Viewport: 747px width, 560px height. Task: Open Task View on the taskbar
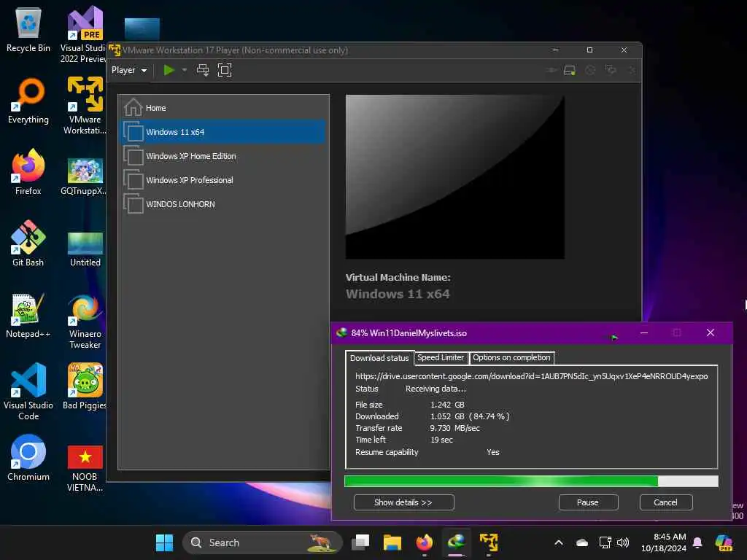[360, 542]
